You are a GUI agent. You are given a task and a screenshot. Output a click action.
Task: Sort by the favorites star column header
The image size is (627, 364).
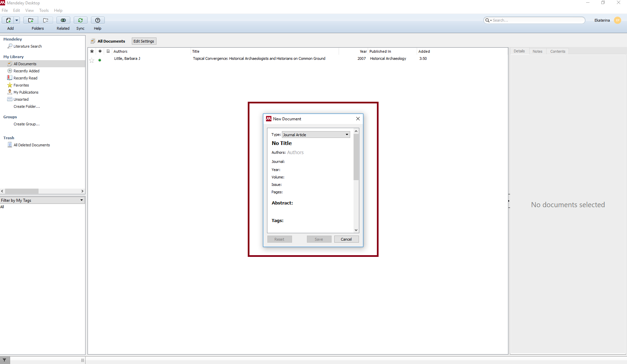92,51
